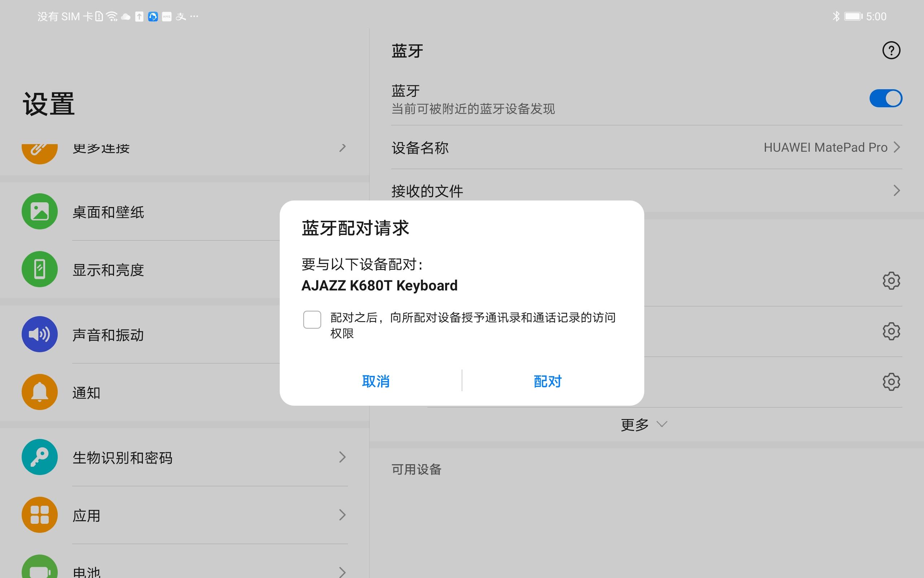The width and height of the screenshot is (924, 578).
Task: Tap 配对 to pair the keyboard
Action: (x=548, y=381)
